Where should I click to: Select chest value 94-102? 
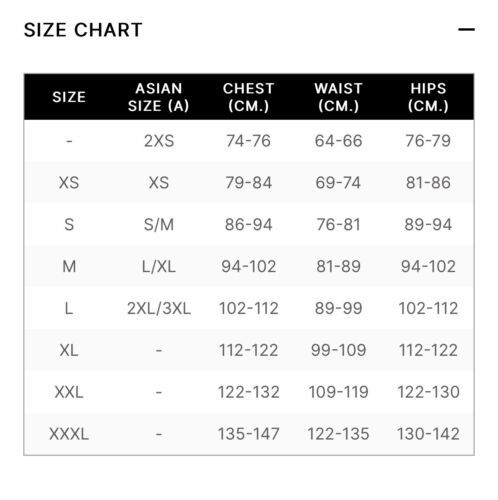pos(249,267)
